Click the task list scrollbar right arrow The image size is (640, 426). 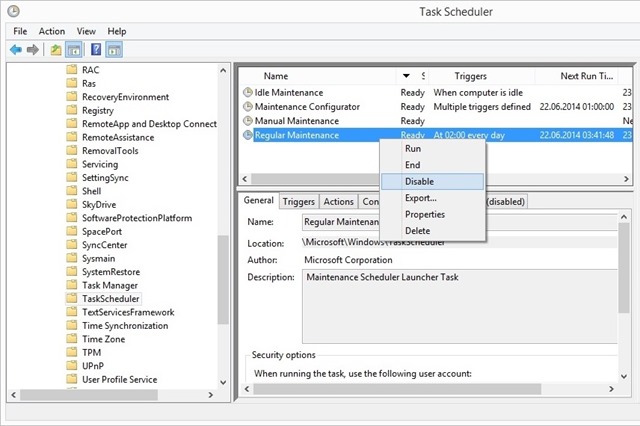(626, 179)
